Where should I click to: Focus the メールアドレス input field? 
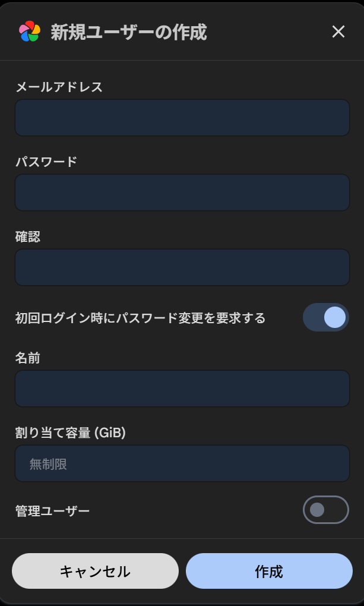click(x=182, y=118)
